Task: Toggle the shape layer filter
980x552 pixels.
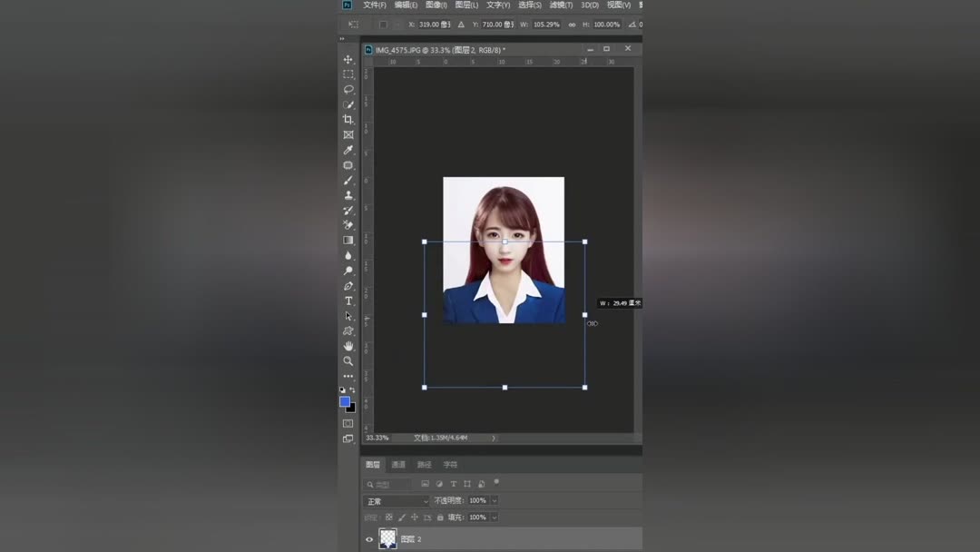Action: click(x=467, y=484)
